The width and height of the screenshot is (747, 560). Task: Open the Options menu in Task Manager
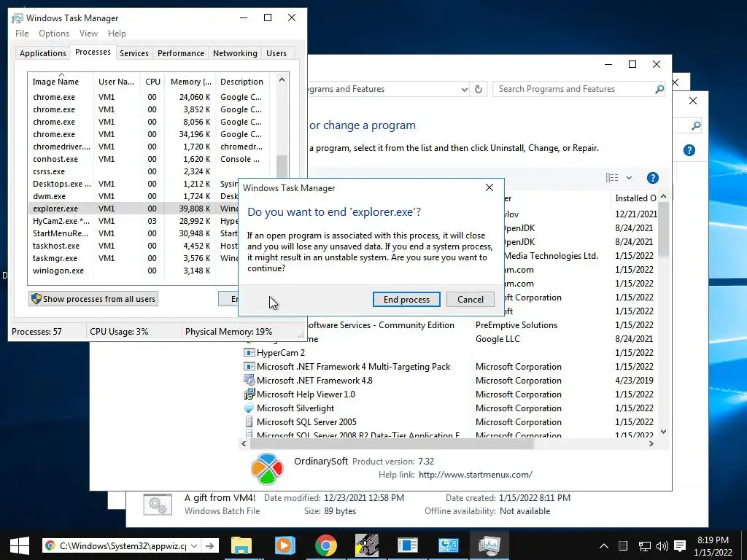pyautogui.click(x=54, y=34)
